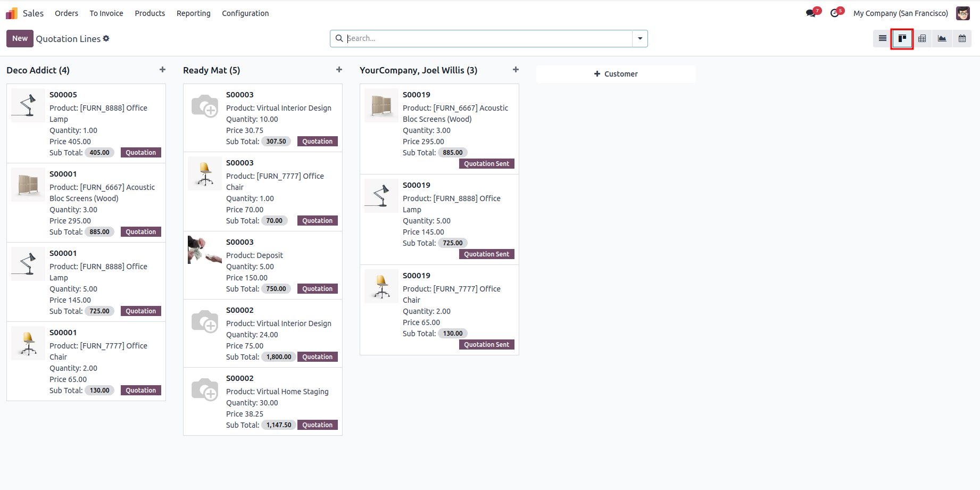Viewport: 980px width, 490px height.
Task: Open the Configuration menu
Action: [245, 13]
